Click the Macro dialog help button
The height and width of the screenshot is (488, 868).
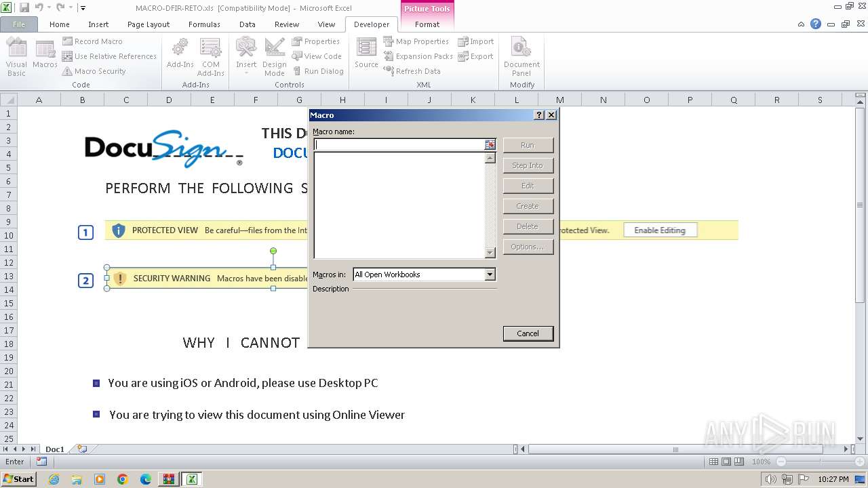pos(539,115)
